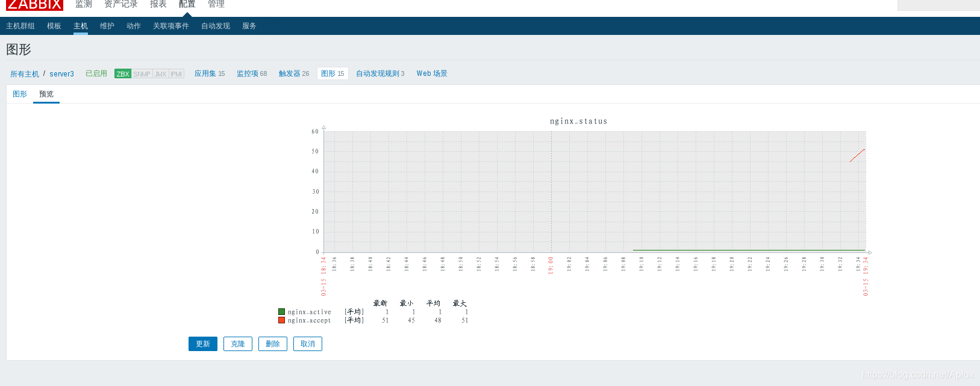980x386 pixels.
Task: Go to 主机群组 submenu
Action: tap(20, 26)
